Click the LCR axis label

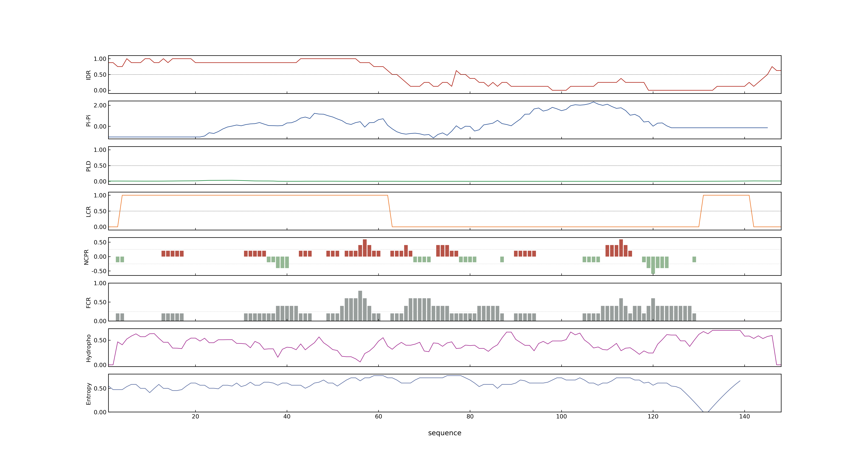(x=88, y=212)
